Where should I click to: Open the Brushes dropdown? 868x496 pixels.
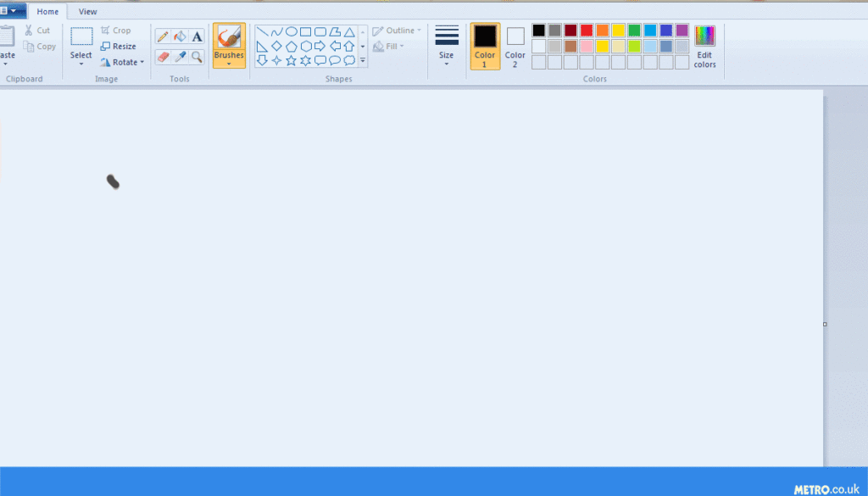click(228, 61)
